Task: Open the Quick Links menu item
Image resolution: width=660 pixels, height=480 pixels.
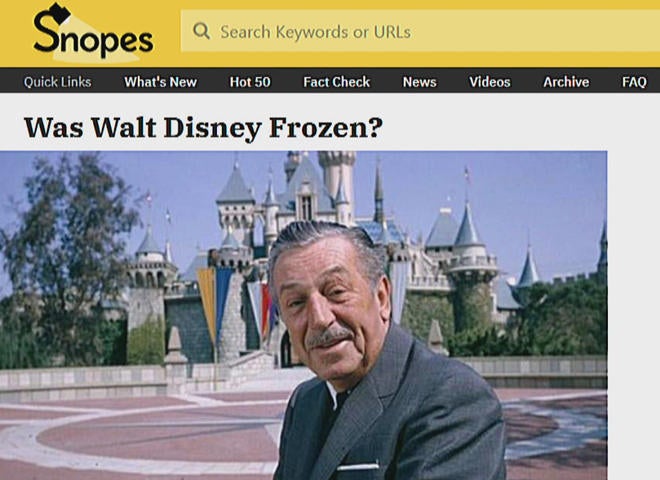Action: tap(58, 82)
